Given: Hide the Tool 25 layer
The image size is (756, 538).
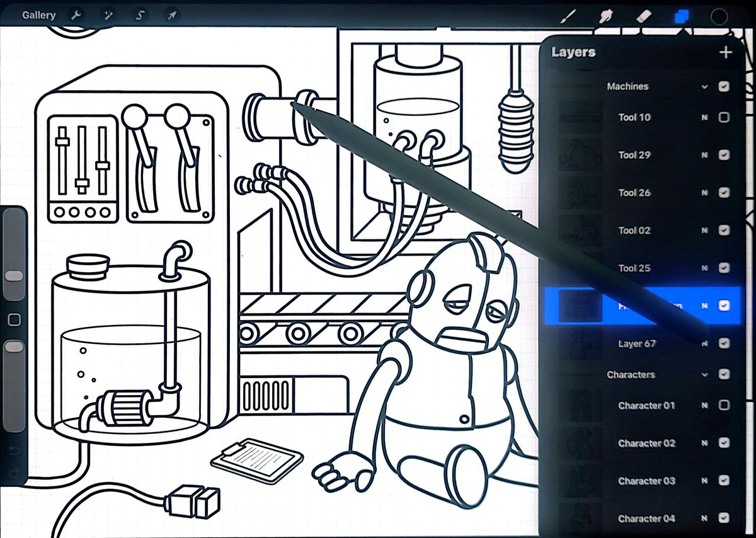Looking at the screenshot, I should tap(724, 268).
